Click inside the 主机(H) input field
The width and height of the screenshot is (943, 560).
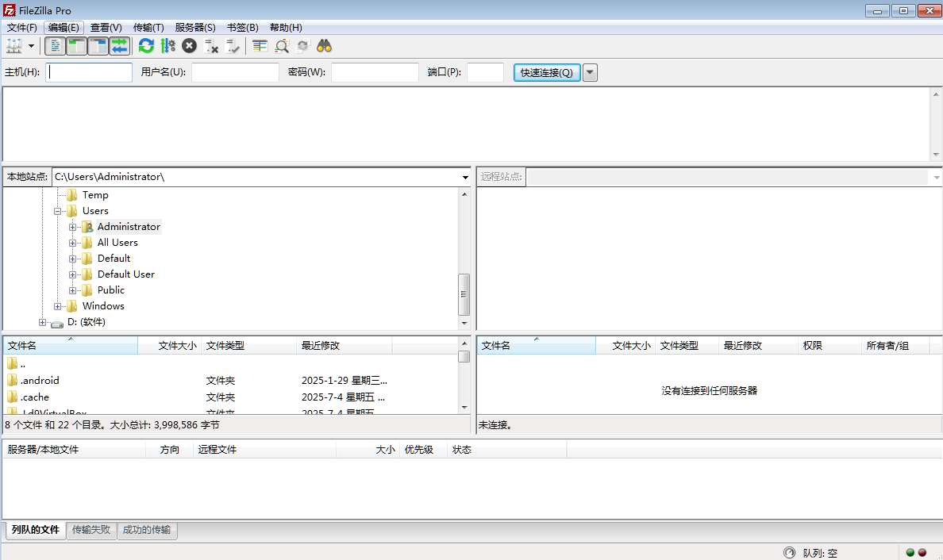pos(88,71)
